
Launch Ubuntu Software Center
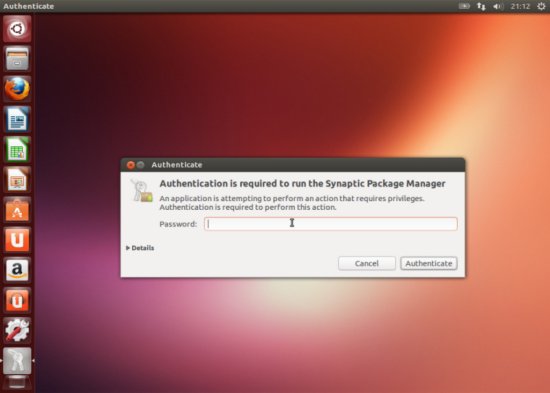(x=17, y=210)
